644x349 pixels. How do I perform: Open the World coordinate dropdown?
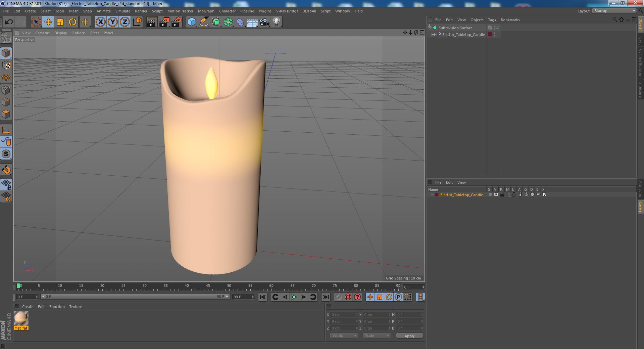coord(344,336)
